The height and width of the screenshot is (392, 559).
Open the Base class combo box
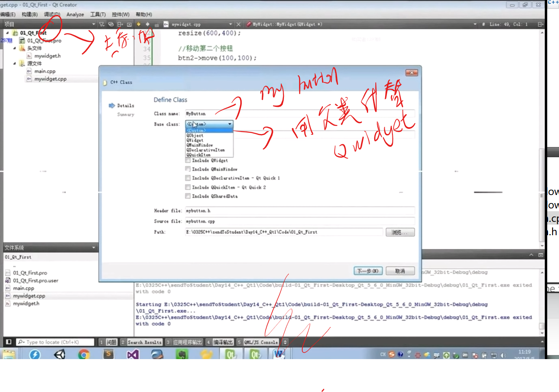(209, 124)
